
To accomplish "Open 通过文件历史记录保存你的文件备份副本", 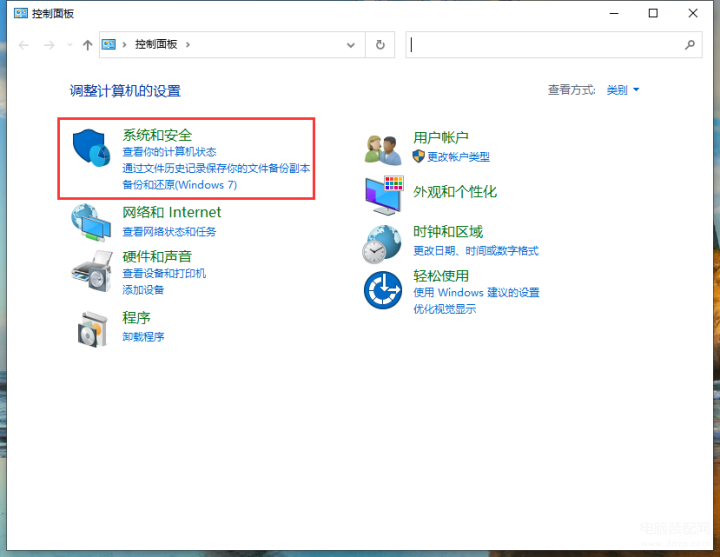I will (x=216, y=168).
